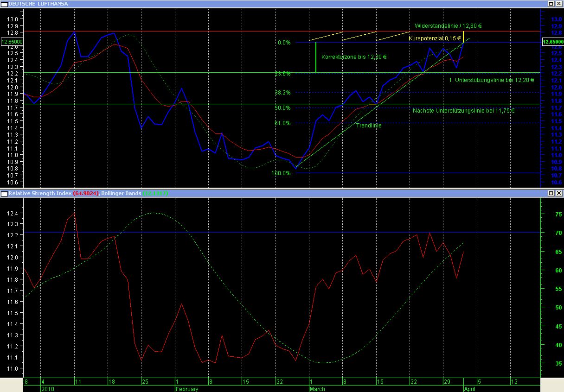The width and height of the screenshot is (564, 392).
Task: Select the 'Trendlinie' annotation text
Action: pyautogui.click(x=369, y=126)
